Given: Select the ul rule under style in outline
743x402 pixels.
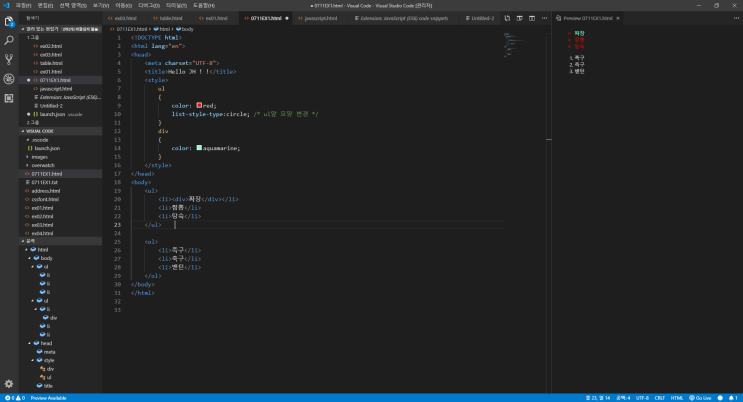Looking at the screenshot, I should (x=45, y=377).
